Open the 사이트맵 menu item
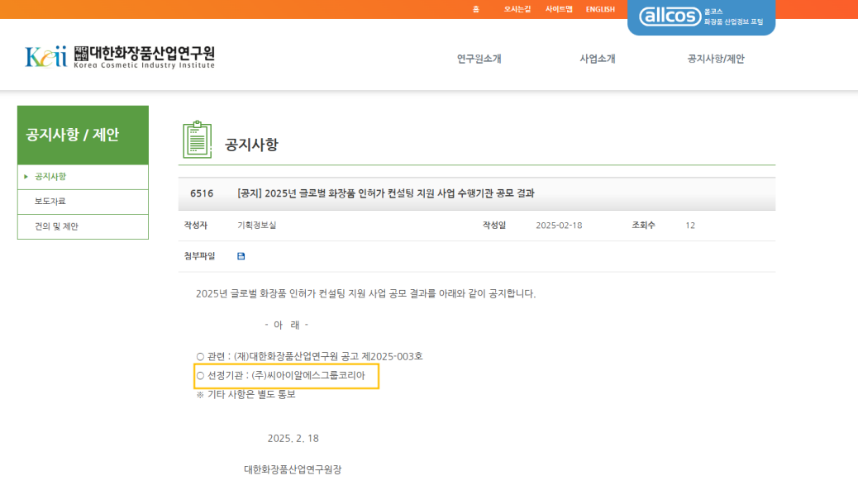The height and width of the screenshot is (504, 858). 560,9
